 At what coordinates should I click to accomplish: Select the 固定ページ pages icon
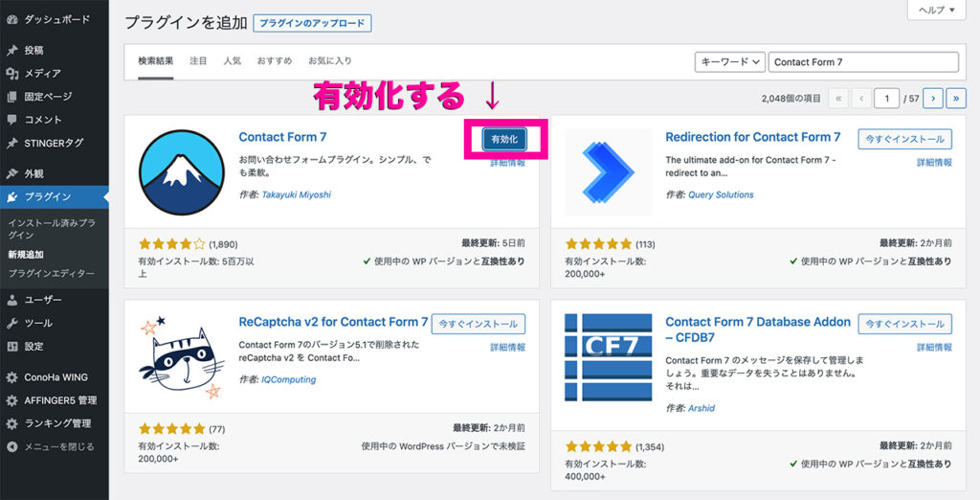point(11,97)
